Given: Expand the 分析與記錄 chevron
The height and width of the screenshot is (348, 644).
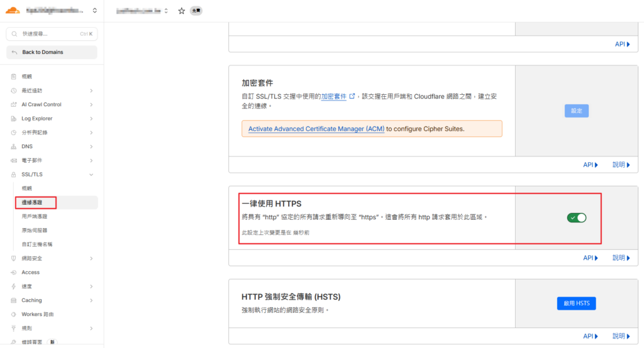Looking at the screenshot, I should click(91, 133).
